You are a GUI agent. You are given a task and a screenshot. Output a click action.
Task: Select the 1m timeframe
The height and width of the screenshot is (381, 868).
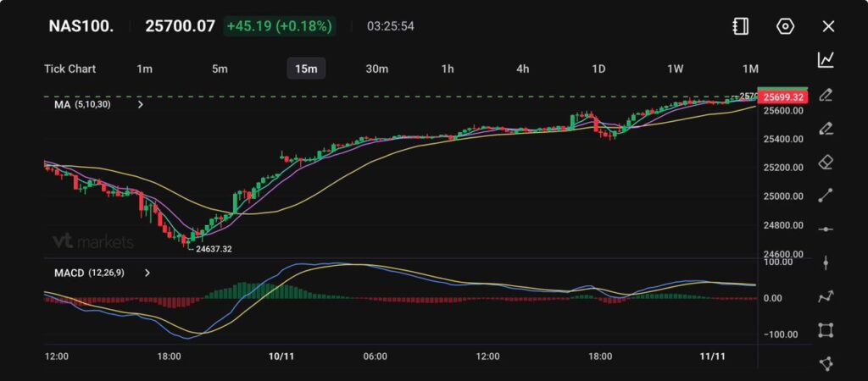point(144,69)
